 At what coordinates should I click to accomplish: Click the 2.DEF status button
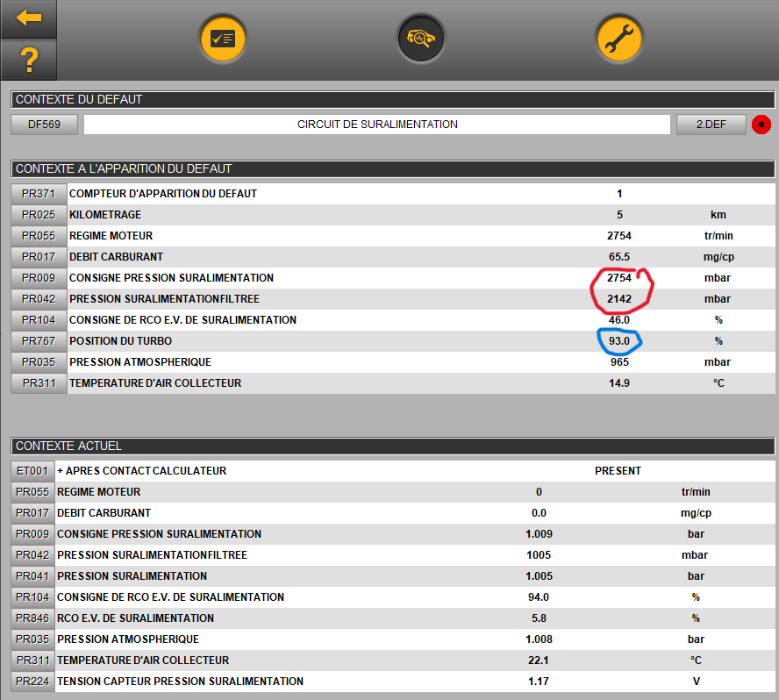pyautogui.click(x=711, y=125)
